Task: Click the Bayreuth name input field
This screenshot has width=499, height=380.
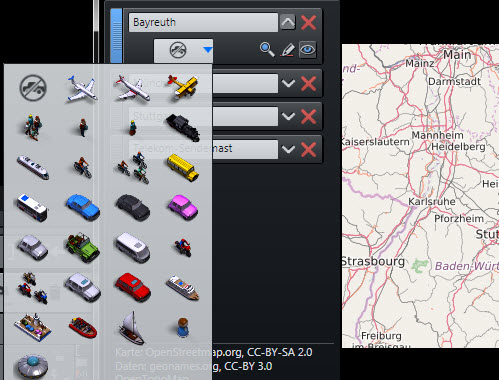Action: (203, 22)
